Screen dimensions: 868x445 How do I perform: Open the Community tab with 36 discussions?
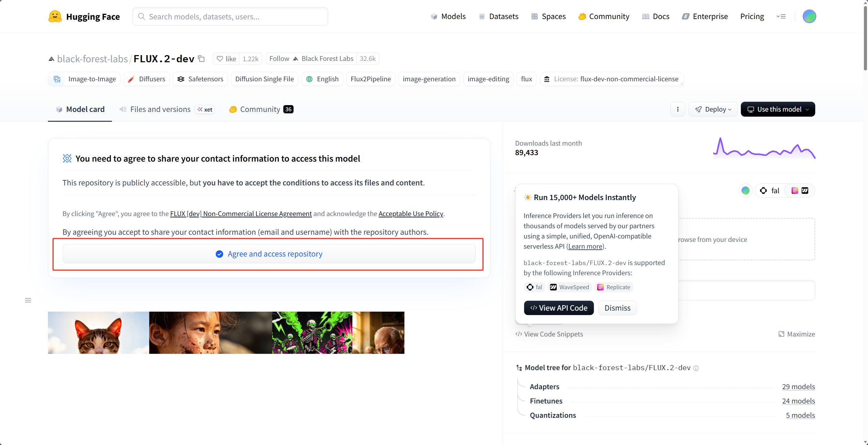[x=261, y=109]
